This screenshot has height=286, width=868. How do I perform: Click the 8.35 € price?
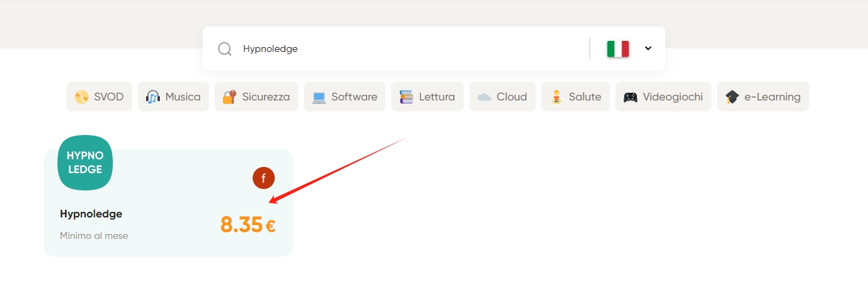point(248,224)
